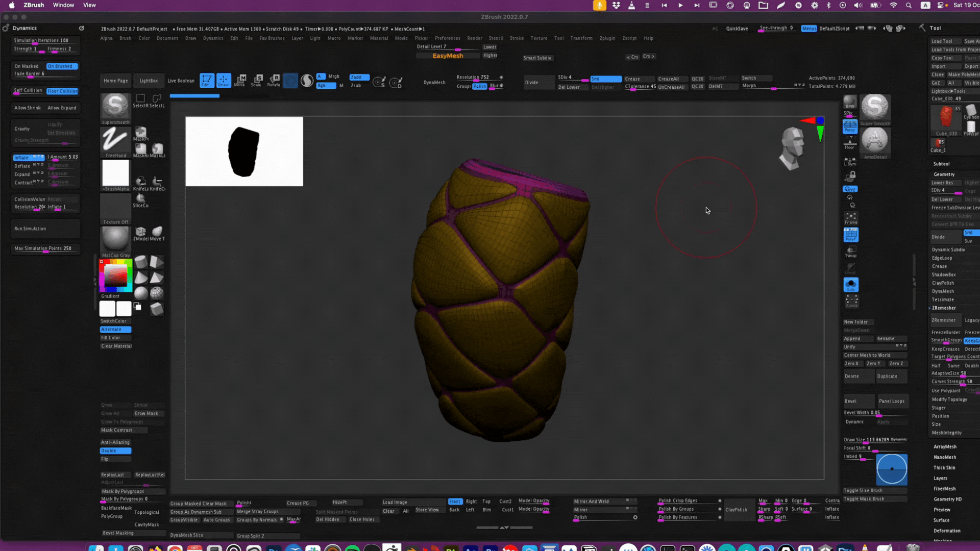The width and height of the screenshot is (980, 551).
Task: Expand the Subtool palette section
Action: coord(941,164)
